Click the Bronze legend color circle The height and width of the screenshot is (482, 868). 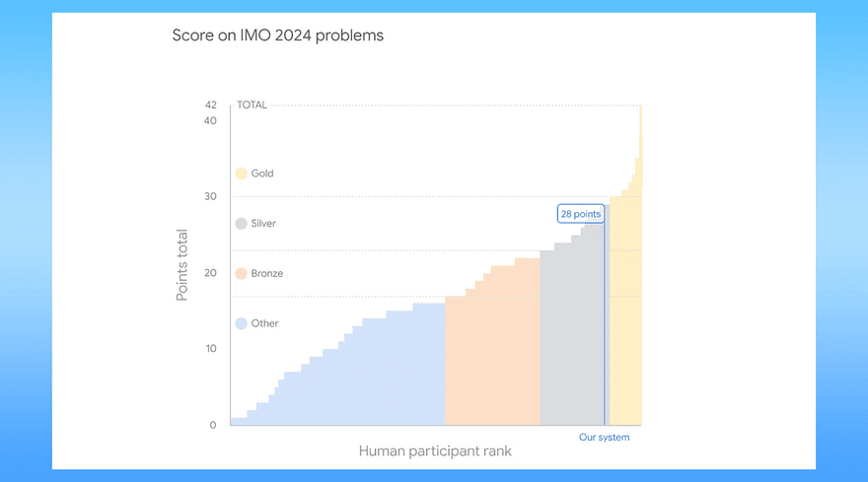point(241,273)
